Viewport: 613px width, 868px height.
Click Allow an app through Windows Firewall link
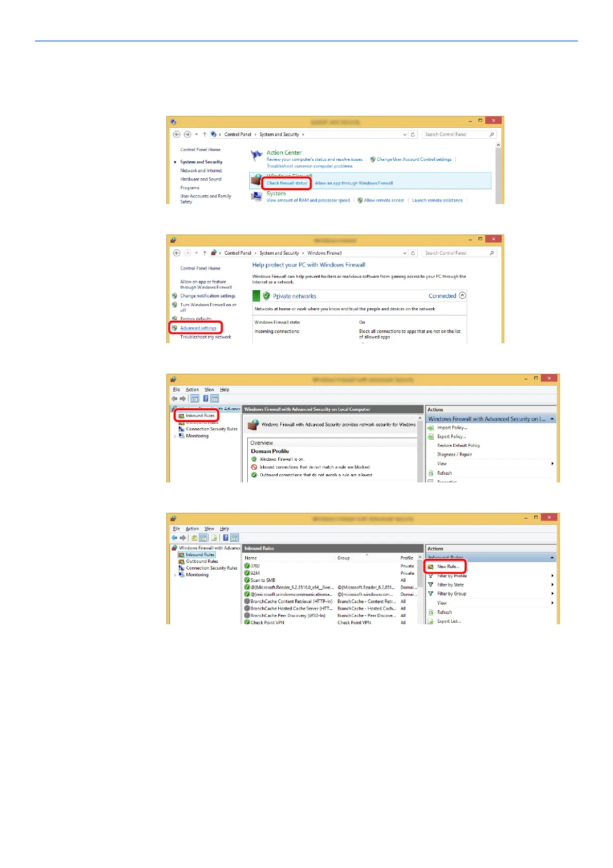click(x=354, y=183)
